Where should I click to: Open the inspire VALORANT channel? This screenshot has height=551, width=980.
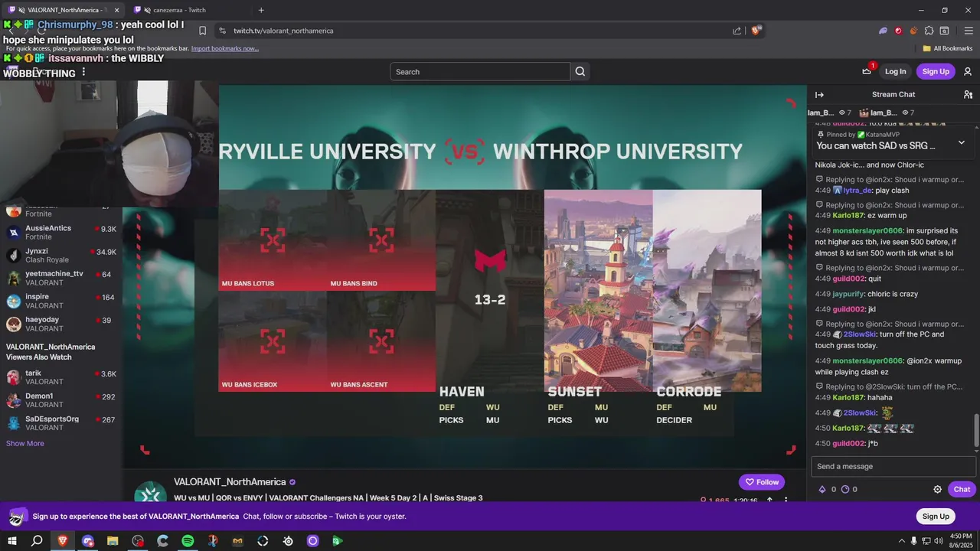61,302
